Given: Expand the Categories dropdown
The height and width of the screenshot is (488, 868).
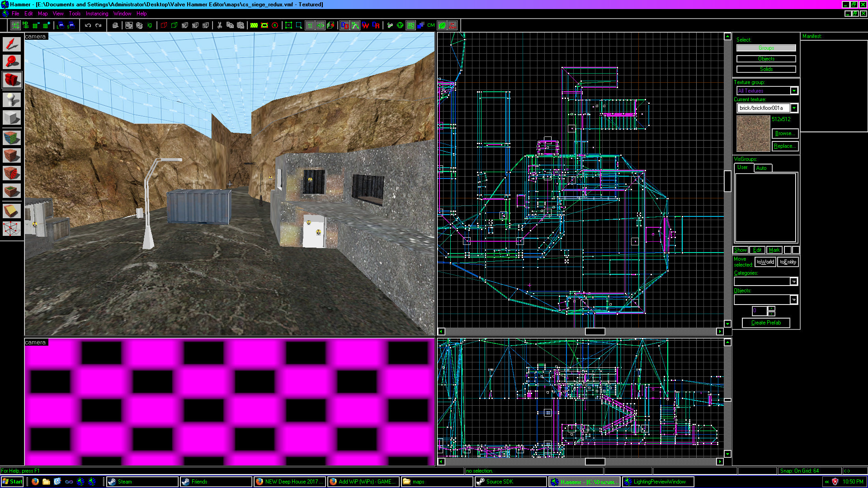Looking at the screenshot, I should coord(794,281).
